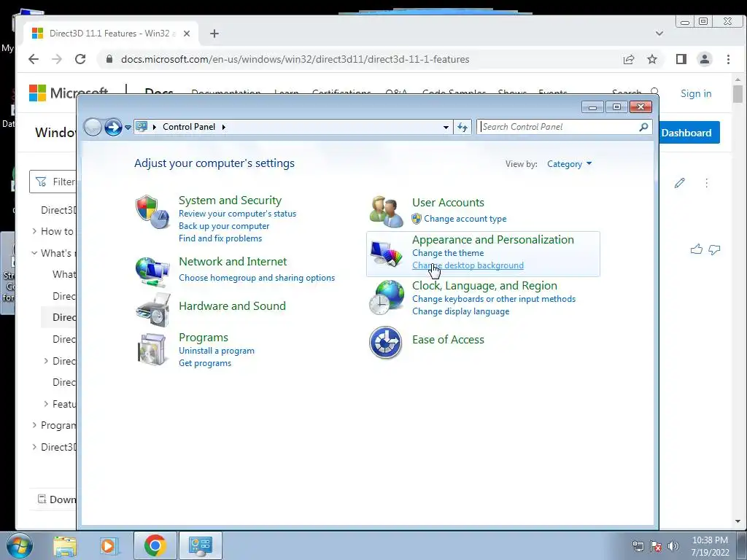Click the Programs disc box icon

(152, 349)
